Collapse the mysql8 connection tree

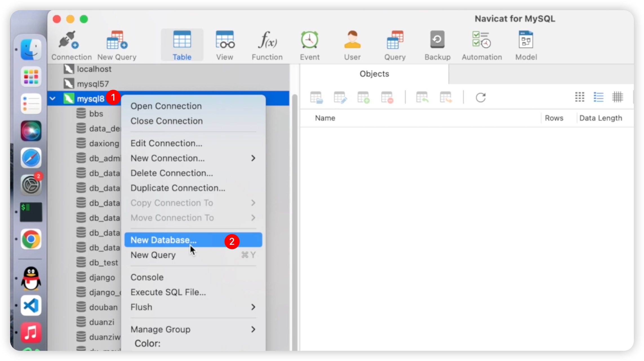(53, 98)
